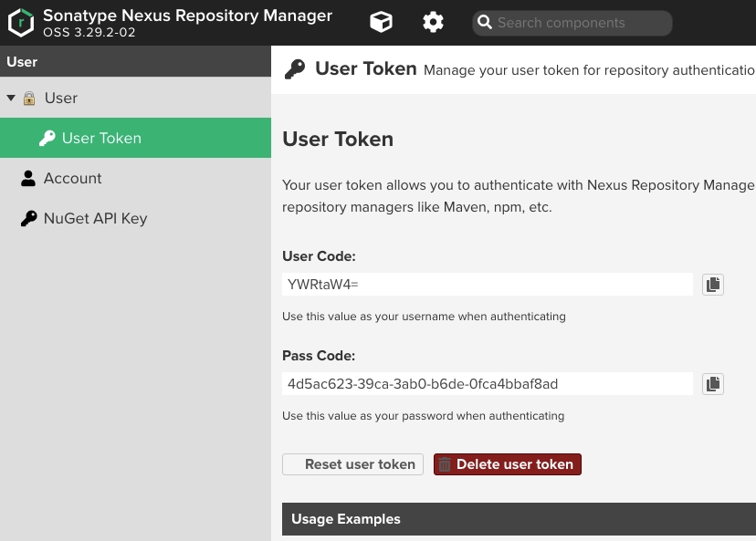Copy the User Code to clipboard
This screenshot has height=541, width=756.
(712, 285)
